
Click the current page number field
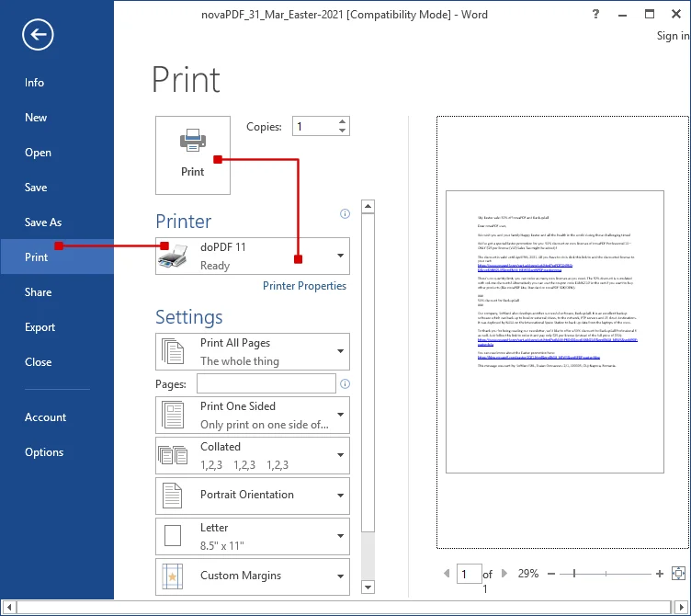(x=469, y=574)
